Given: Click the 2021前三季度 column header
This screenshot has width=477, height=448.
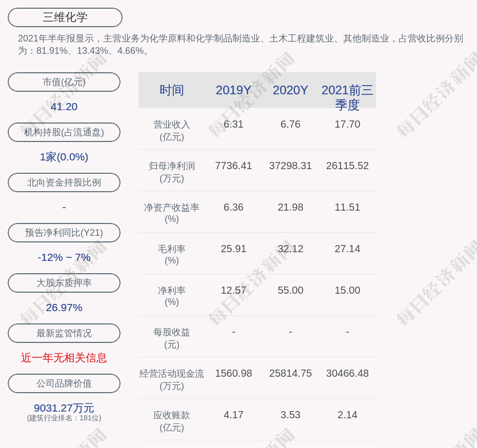Looking at the screenshot, I should point(347,97).
